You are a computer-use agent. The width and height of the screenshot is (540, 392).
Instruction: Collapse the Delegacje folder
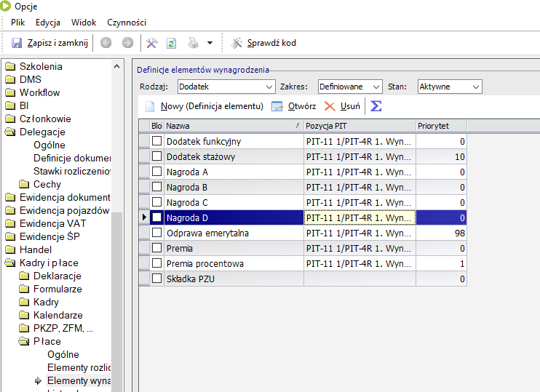35,132
